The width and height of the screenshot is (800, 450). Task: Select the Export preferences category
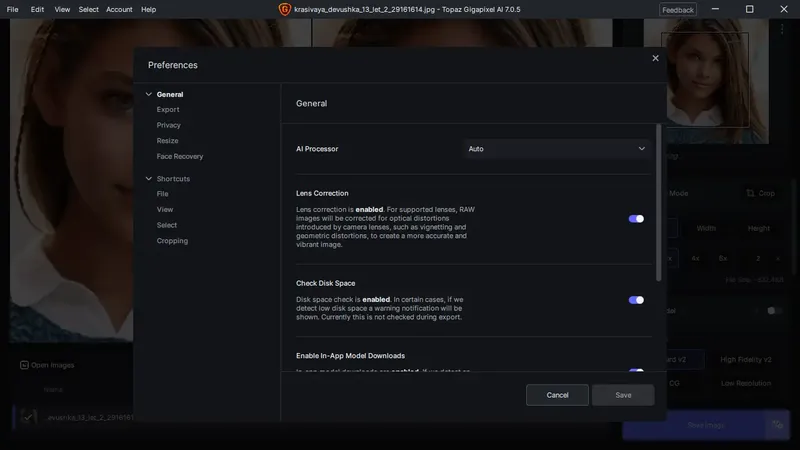(168, 110)
